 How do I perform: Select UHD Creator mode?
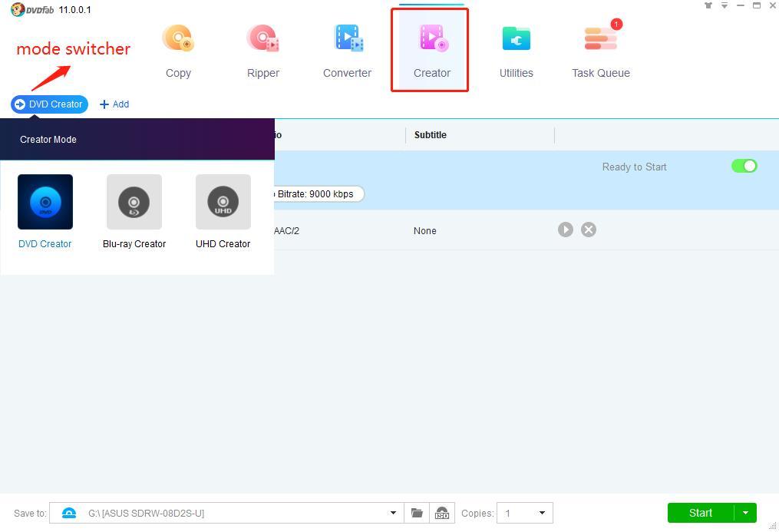click(x=223, y=202)
